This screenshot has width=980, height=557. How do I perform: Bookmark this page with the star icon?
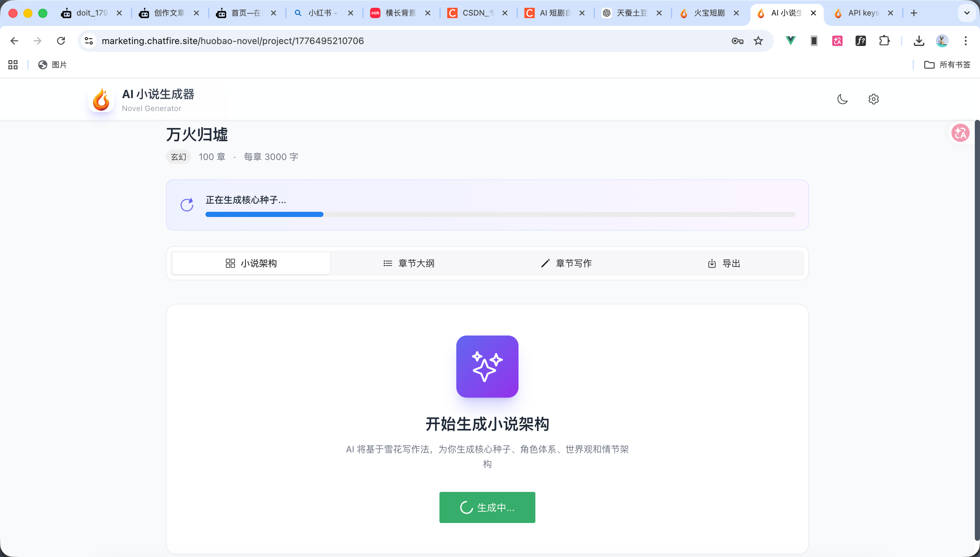758,41
